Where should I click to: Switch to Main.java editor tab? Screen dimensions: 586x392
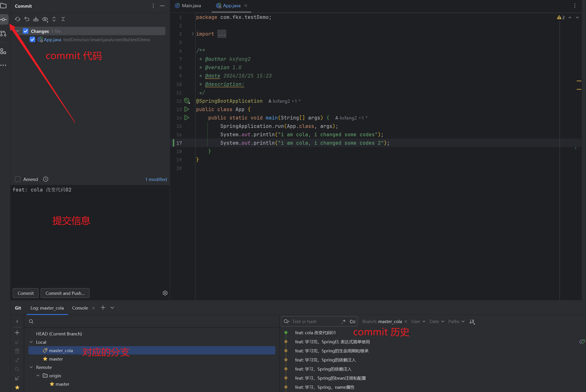pos(188,6)
